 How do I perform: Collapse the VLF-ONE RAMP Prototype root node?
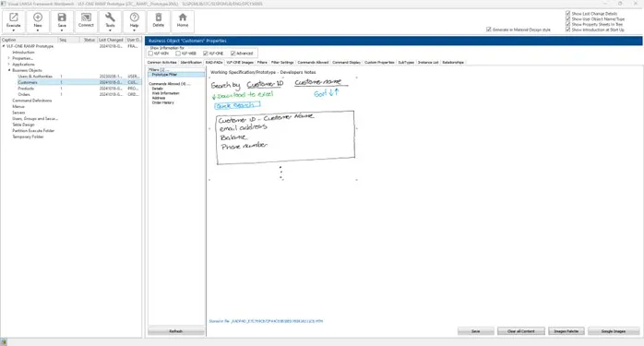(4, 46)
